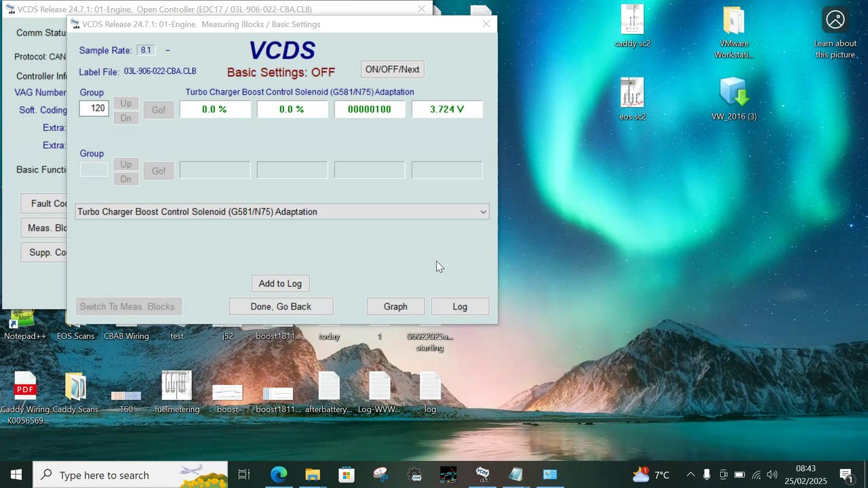Open Microsoft Store from taskbar
Screen dimensions: 868x488
pos(347,474)
